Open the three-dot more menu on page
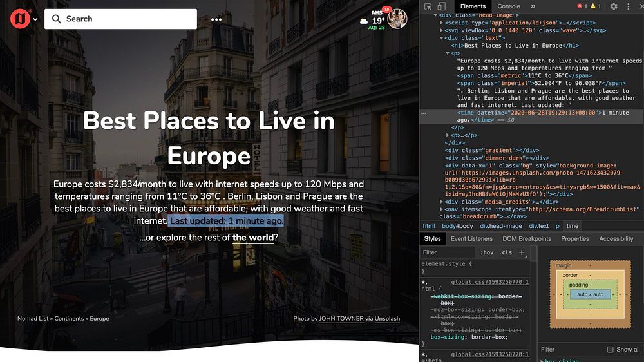This screenshot has height=362, width=644. 216,19
